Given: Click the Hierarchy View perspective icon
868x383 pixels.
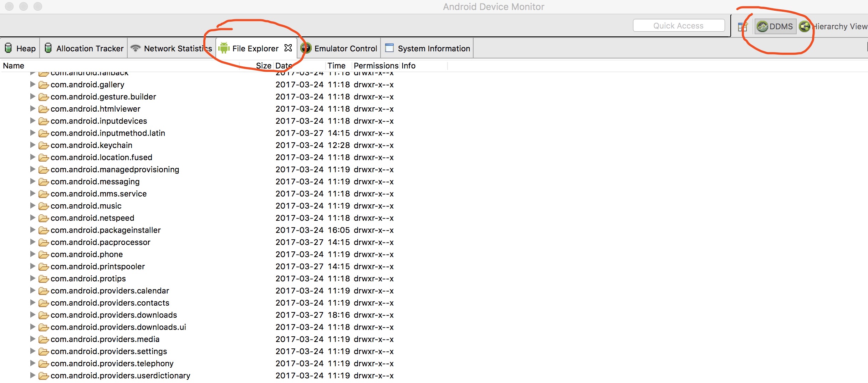Looking at the screenshot, I should [805, 26].
